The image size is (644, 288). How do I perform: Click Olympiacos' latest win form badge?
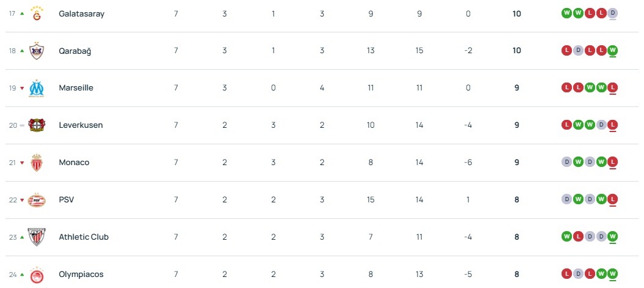[613, 274]
